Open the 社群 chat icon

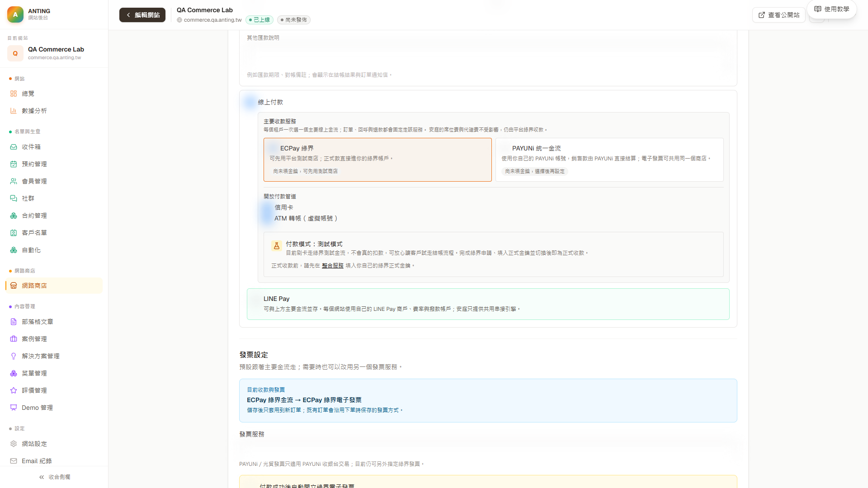(x=14, y=198)
